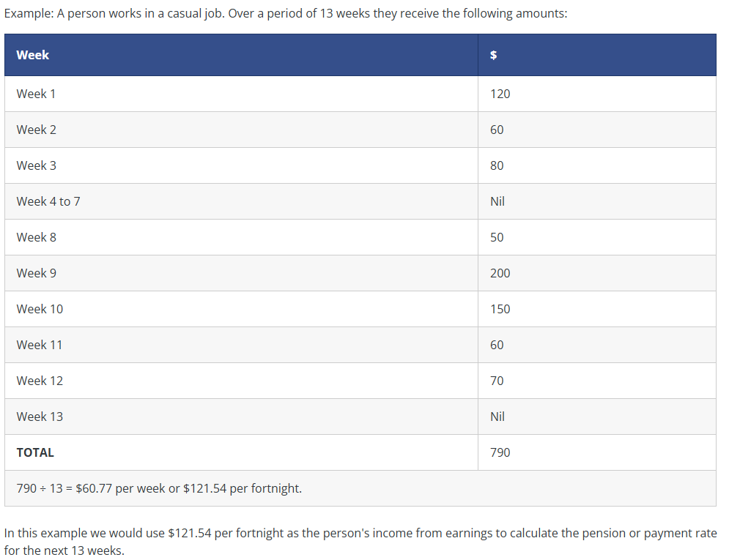Viewport: 729px width, 560px height.
Task: Click the 80 amount for Week 3
Action: [497, 165]
